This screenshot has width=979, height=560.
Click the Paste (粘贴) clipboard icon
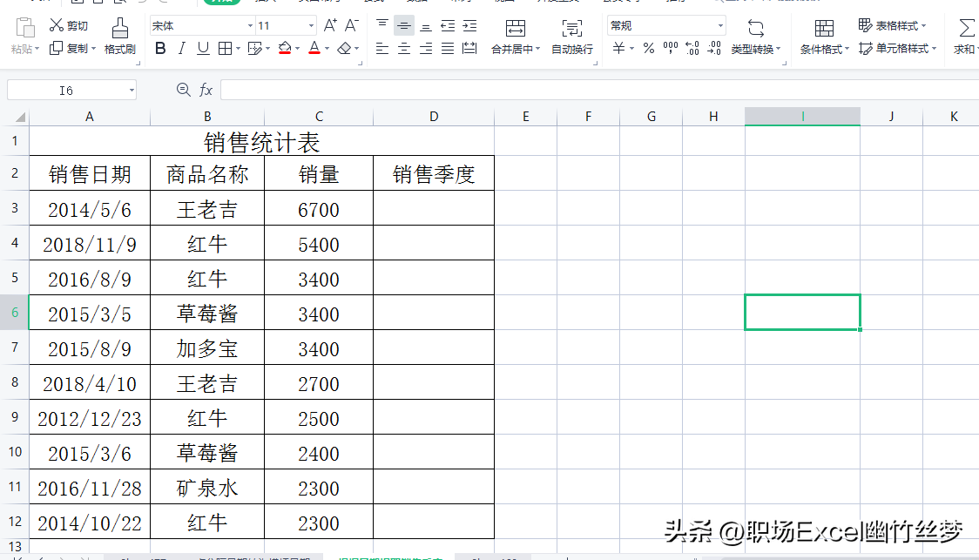(25, 29)
